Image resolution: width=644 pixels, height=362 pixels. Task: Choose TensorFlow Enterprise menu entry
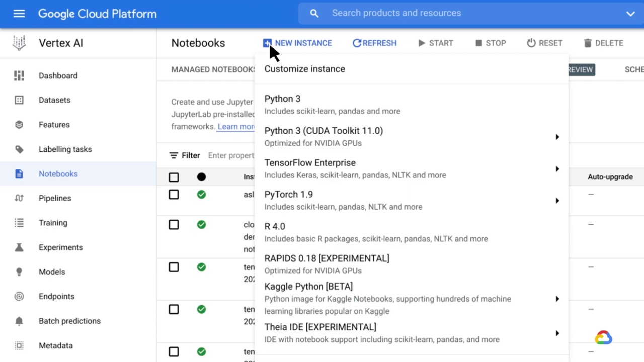[x=412, y=168]
